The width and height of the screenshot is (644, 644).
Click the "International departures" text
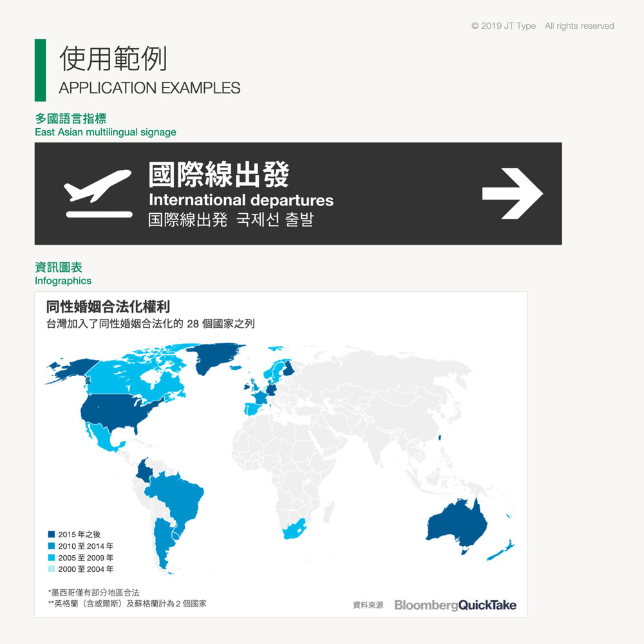click(x=241, y=200)
